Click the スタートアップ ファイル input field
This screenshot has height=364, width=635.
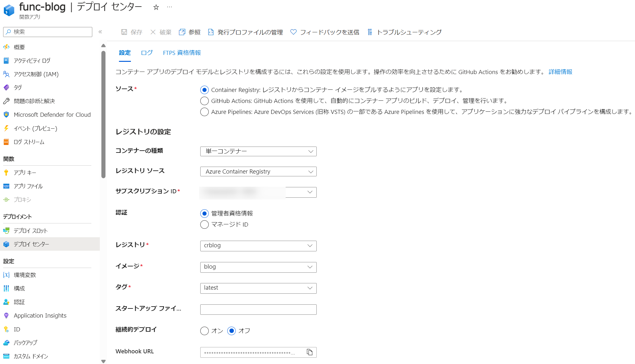[258, 309]
